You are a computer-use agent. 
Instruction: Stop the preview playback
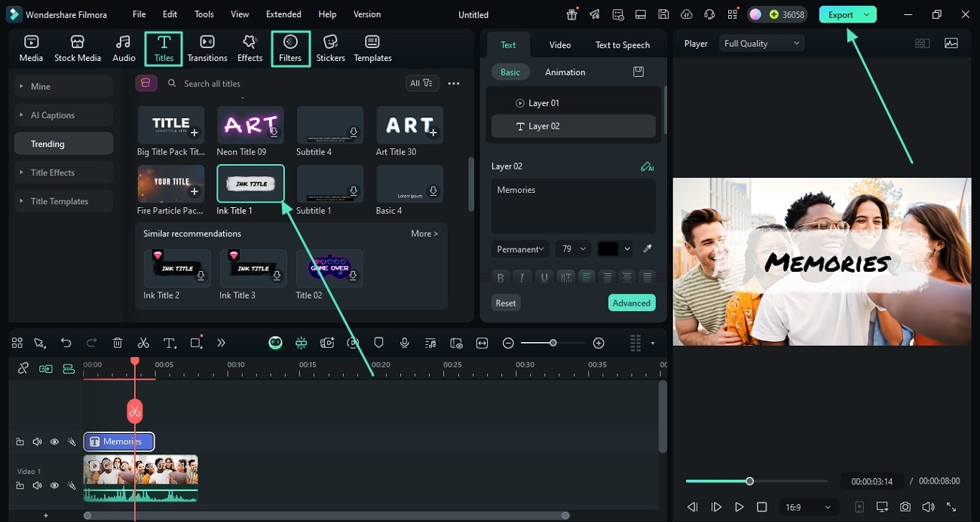(762, 507)
